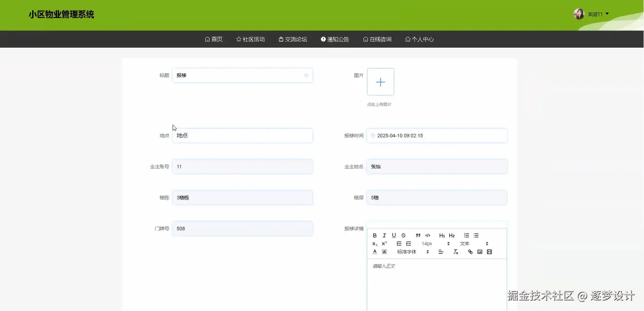The image size is (644, 311).
Task: Clear text formatting in the editor
Action: click(x=456, y=252)
